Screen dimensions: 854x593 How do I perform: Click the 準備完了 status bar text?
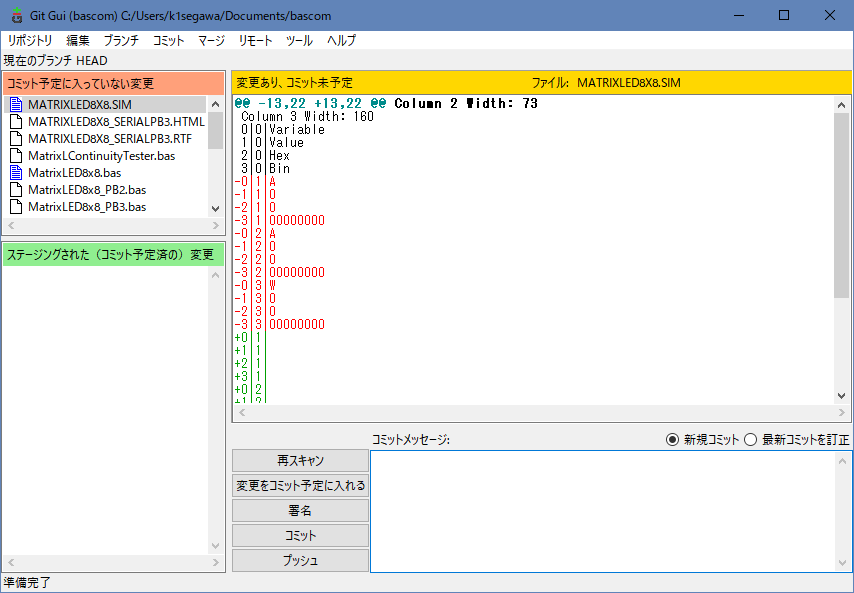tap(27, 583)
